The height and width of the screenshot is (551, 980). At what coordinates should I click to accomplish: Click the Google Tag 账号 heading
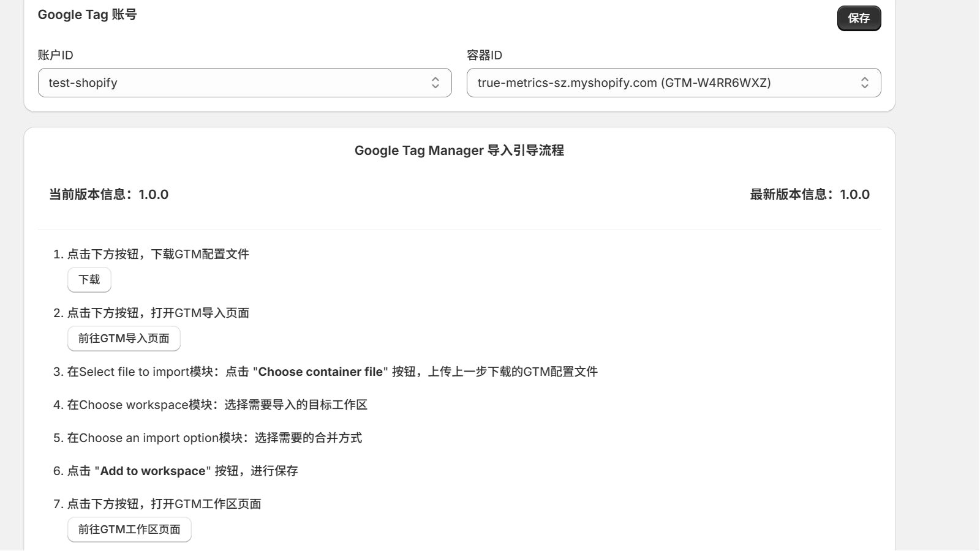point(87,15)
